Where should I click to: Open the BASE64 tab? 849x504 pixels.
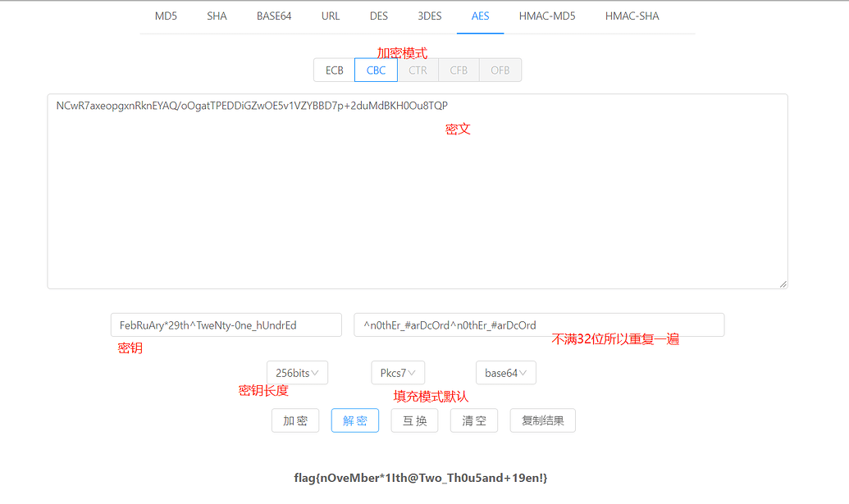[274, 16]
